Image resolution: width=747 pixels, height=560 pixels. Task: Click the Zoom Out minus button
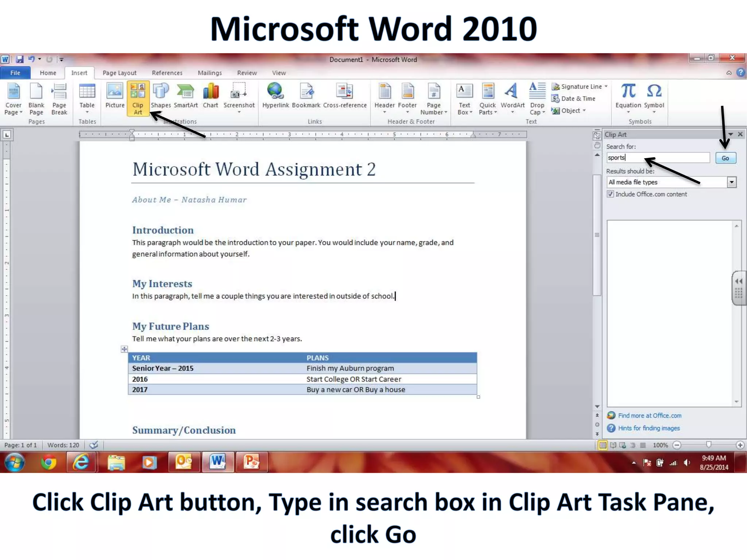pos(677,445)
